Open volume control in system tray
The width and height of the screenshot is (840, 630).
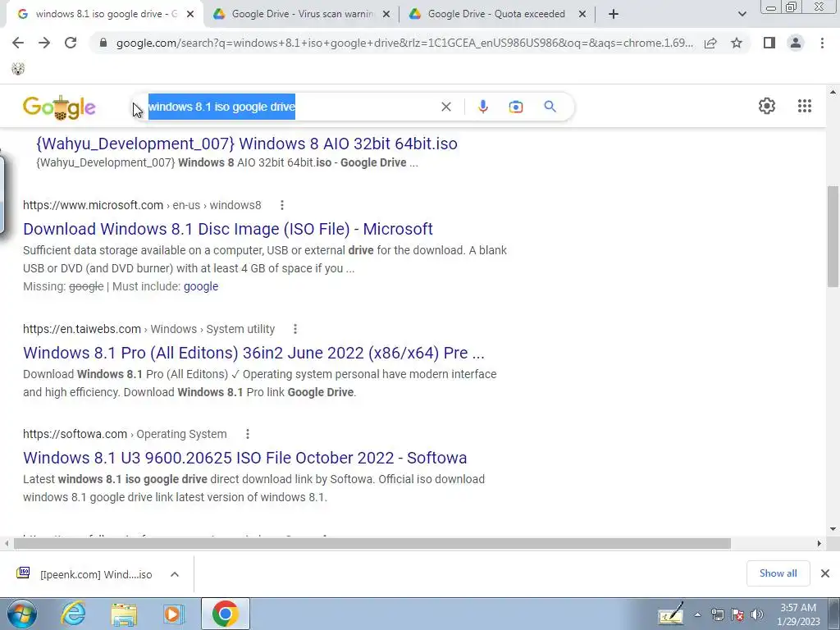point(757,614)
